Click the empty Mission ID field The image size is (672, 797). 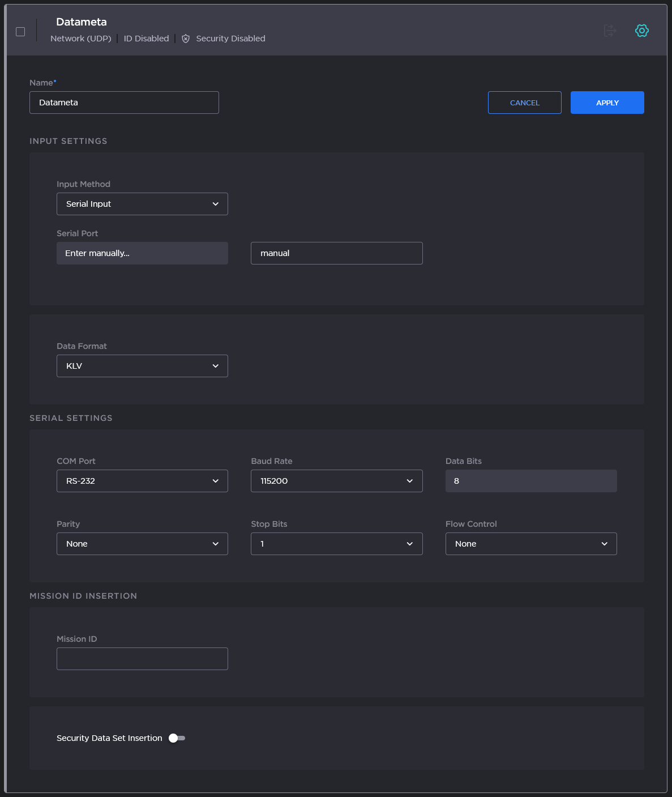pos(142,658)
